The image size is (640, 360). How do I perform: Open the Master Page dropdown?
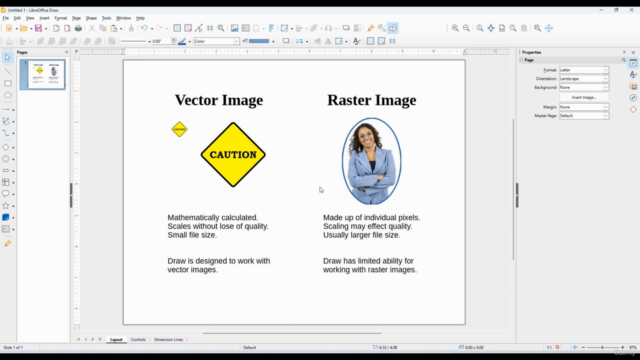tap(584, 116)
